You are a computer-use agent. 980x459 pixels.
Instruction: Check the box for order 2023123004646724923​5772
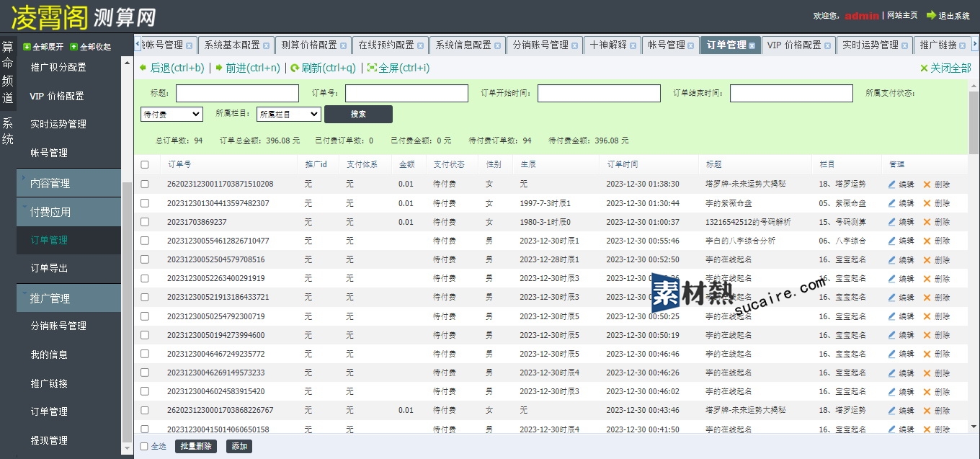coord(145,354)
